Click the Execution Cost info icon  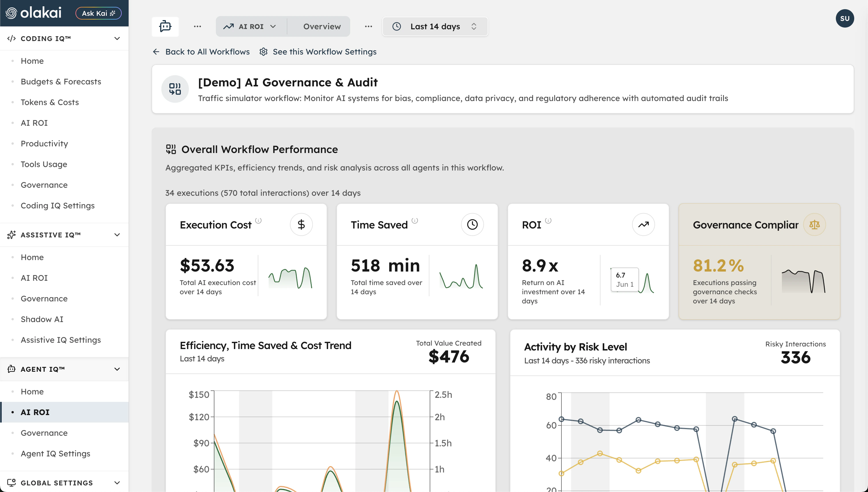tap(258, 221)
